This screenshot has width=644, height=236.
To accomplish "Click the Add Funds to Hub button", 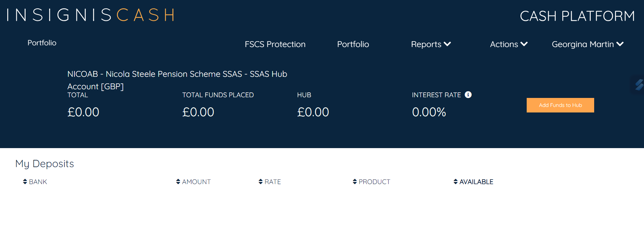I will (x=560, y=105).
